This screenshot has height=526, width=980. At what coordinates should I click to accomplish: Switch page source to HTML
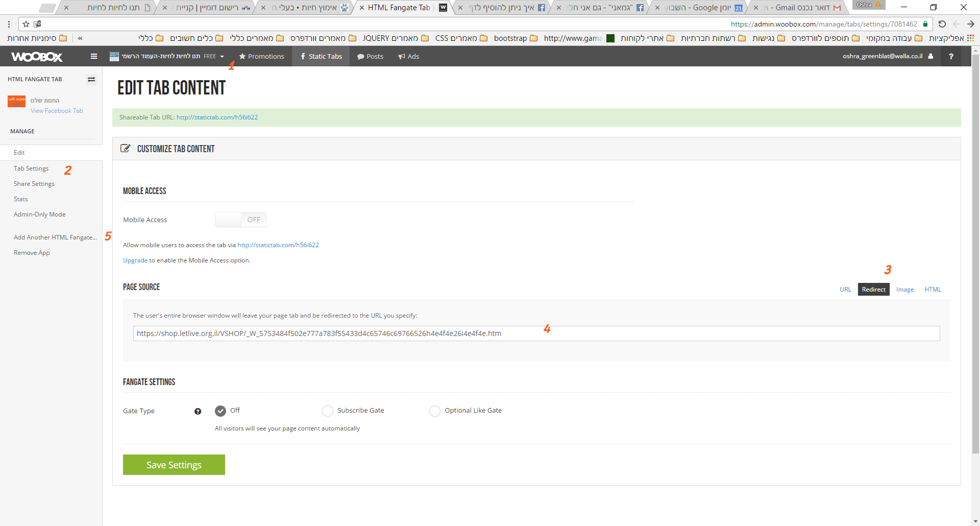pyautogui.click(x=933, y=290)
